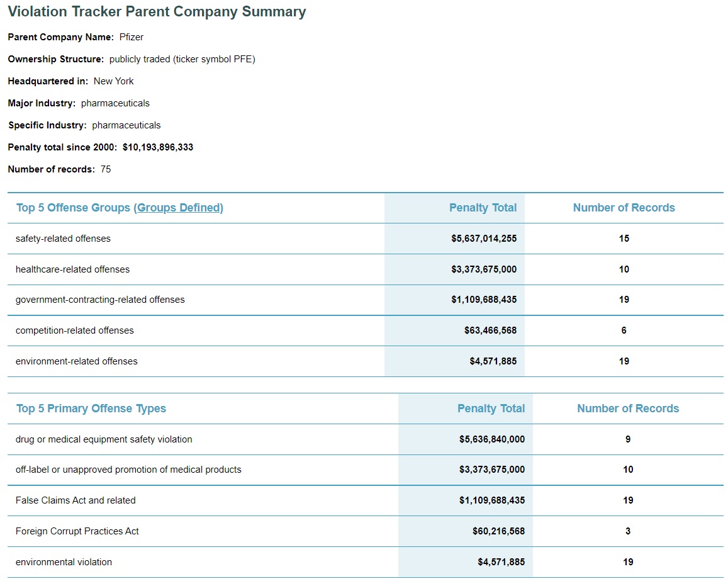The width and height of the screenshot is (728, 586).
Task: Click the Violation Tracker Parent Company Summary heading
Action: click(157, 12)
